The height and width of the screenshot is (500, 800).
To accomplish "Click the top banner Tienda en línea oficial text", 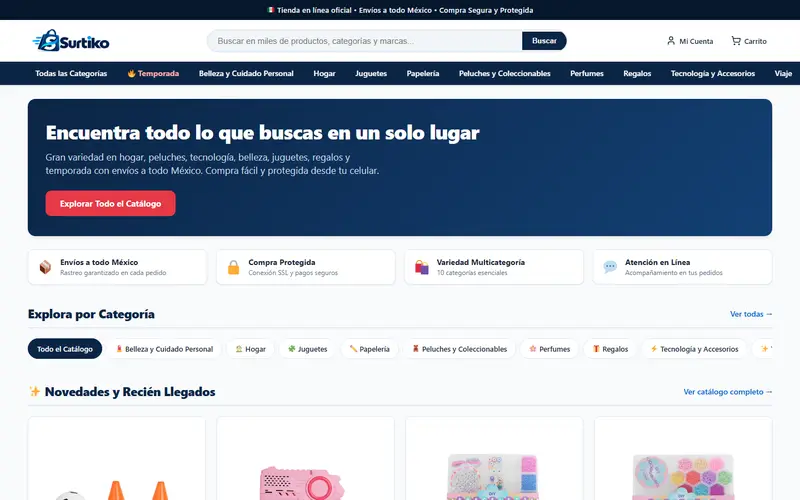I will (314, 10).
